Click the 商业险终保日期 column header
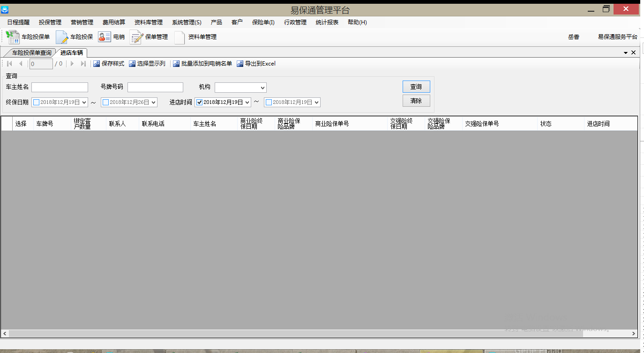The image size is (644, 353). (256, 124)
